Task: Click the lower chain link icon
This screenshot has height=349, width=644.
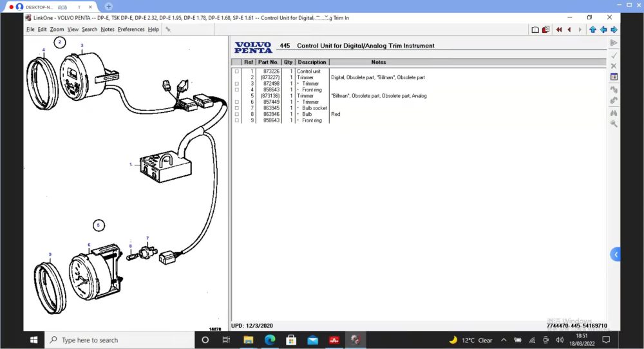Action: pos(614,100)
